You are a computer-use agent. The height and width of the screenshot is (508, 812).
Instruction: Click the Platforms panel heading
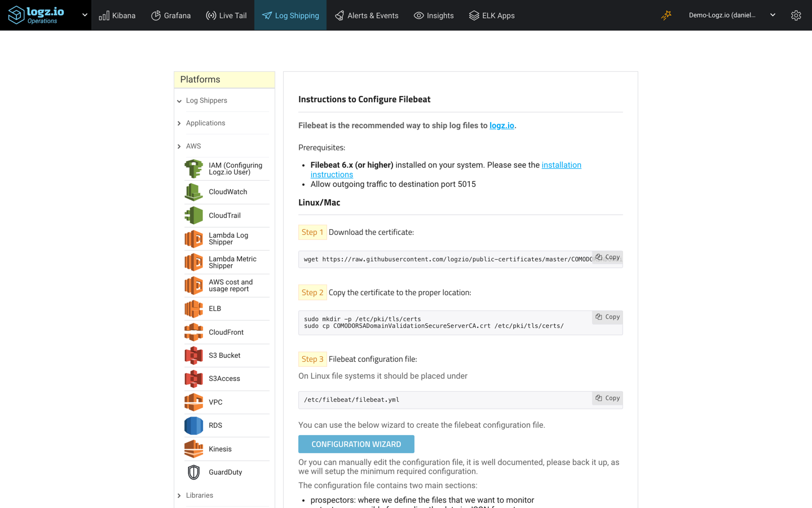point(224,80)
